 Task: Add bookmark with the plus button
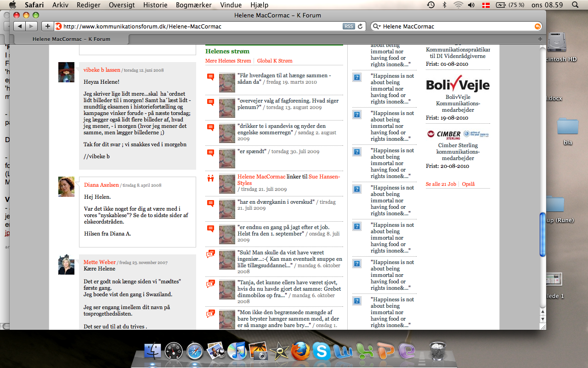coord(47,26)
